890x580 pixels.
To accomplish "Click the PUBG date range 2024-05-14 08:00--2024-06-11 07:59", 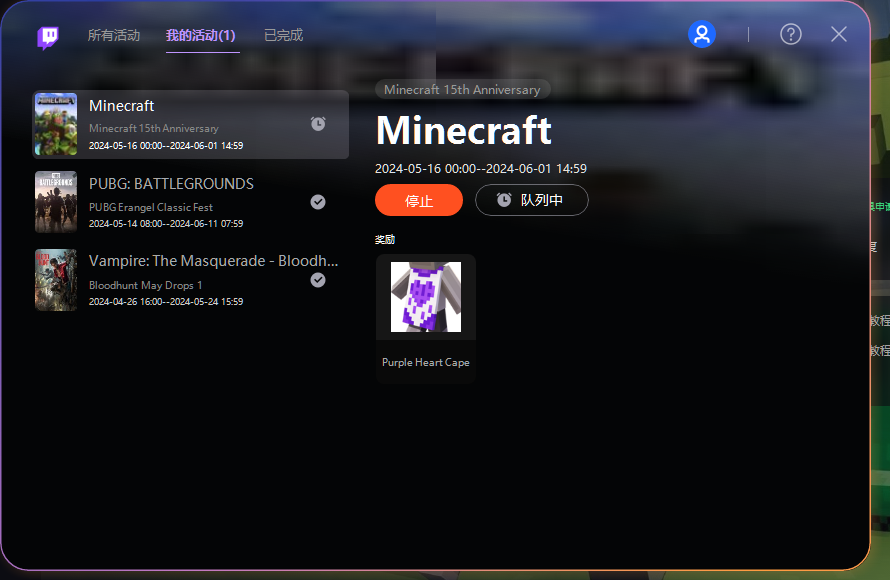I will (166, 224).
